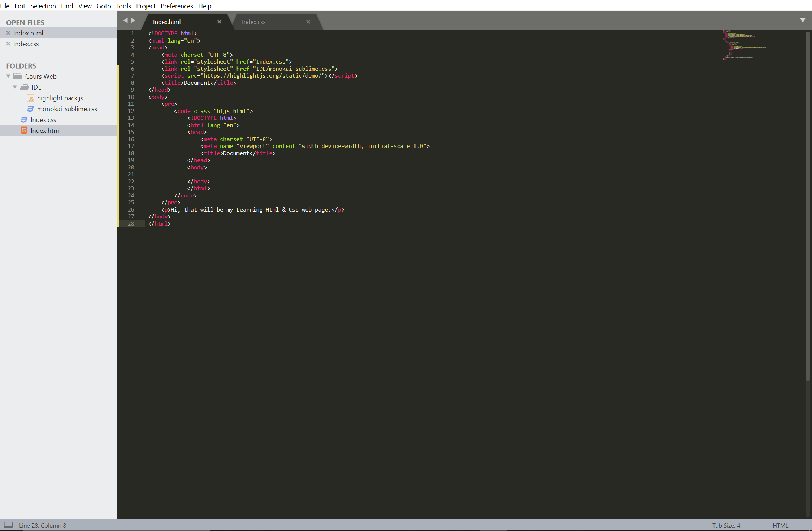Close the Index.html tab with its X

point(219,22)
